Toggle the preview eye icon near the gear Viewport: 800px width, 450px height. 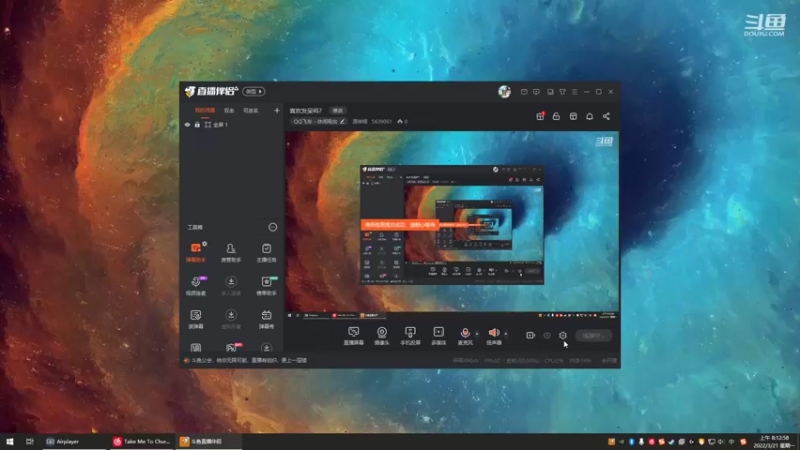[547, 335]
